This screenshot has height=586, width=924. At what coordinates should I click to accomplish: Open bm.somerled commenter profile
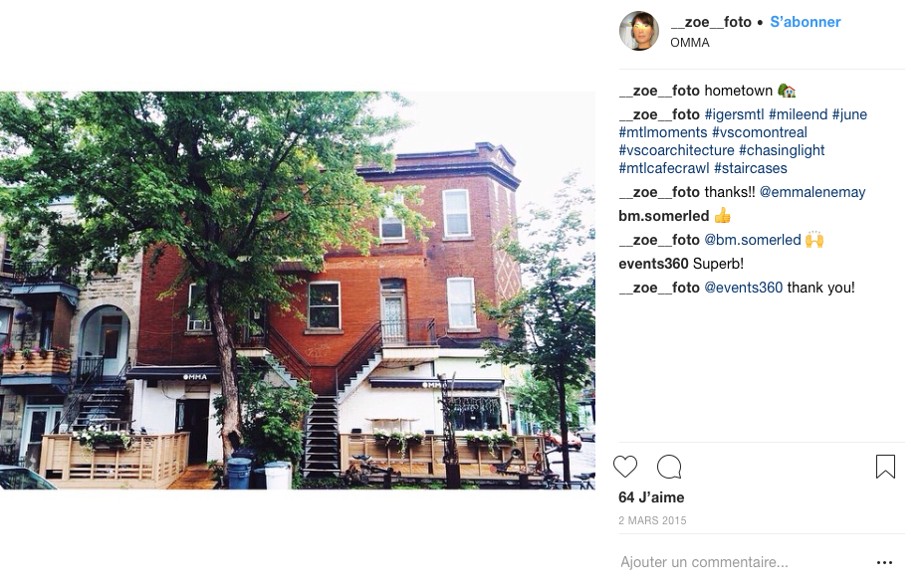tap(663, 216)
